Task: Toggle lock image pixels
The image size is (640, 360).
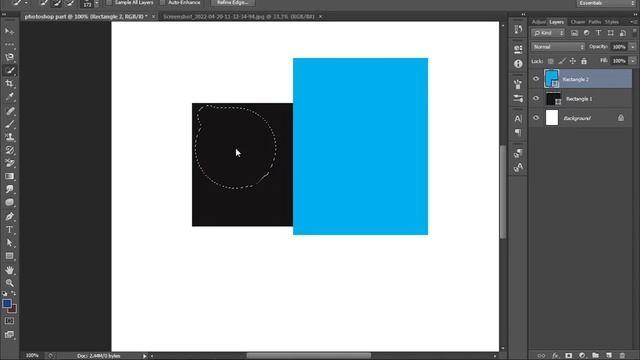Action: tap(562, 61)
